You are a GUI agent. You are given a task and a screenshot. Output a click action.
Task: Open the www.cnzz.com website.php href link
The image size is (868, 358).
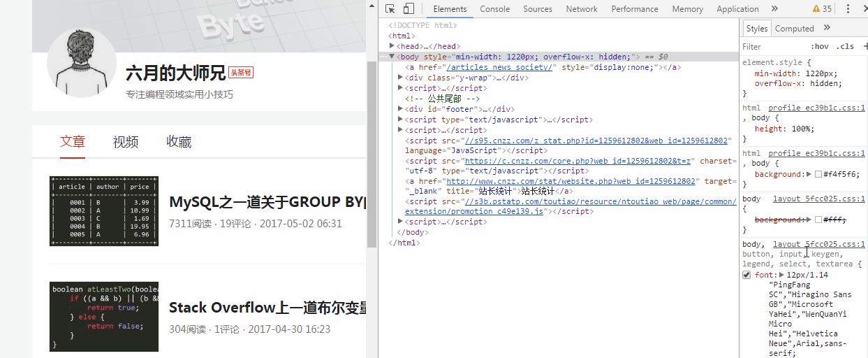coord(571,181)
